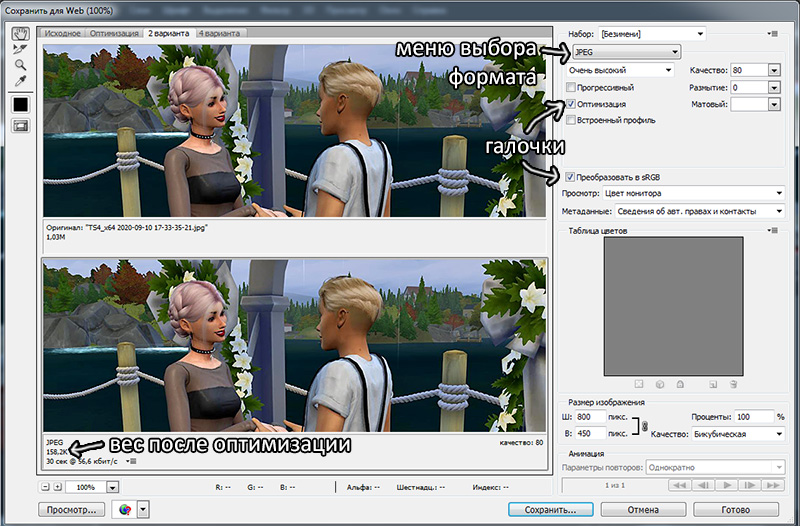This screenshot has height=526, width=800.
Task: Open the Очень высокий quality preset dropdown
Action: pyautogui.click(x=620, y=70)
